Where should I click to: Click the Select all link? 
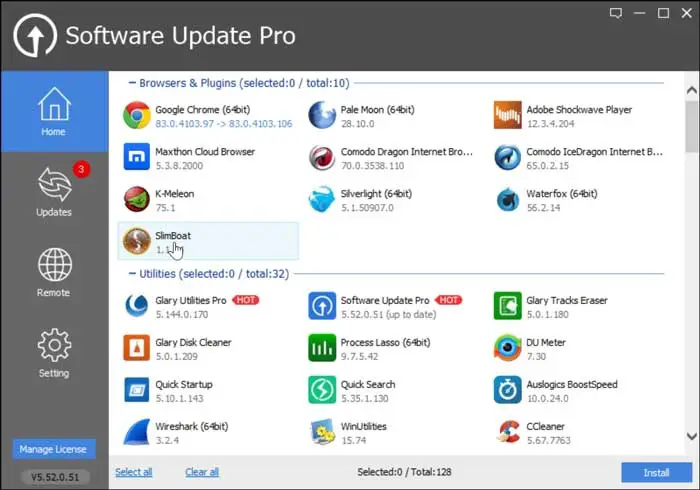pos(133,472)
